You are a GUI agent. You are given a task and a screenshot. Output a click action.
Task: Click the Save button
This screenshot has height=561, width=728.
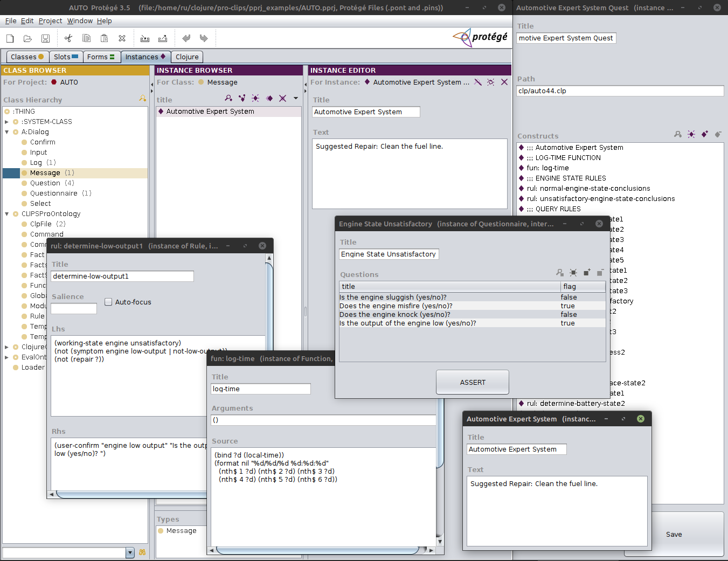pos(674,534)
